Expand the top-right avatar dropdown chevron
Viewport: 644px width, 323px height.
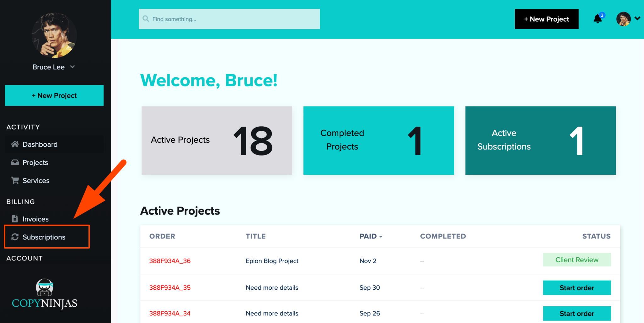click(637, 19)
